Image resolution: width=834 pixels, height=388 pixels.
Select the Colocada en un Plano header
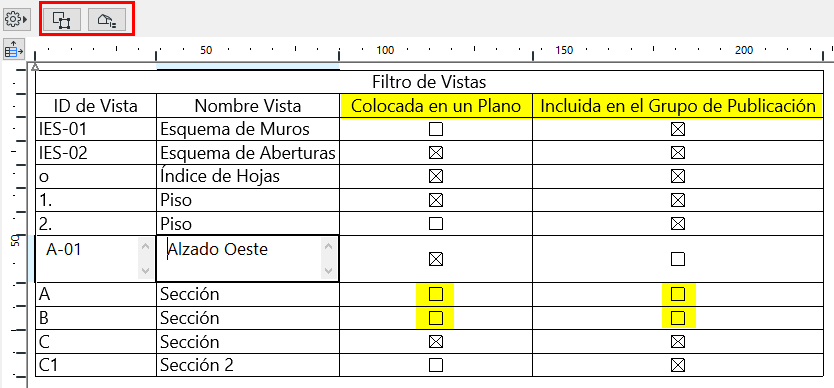tap(436, 106)
